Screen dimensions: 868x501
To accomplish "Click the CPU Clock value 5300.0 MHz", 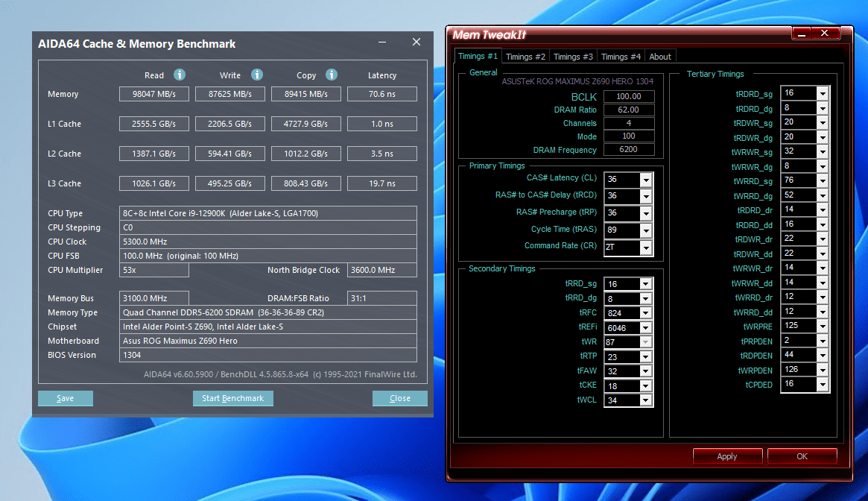I will point(268,242).
